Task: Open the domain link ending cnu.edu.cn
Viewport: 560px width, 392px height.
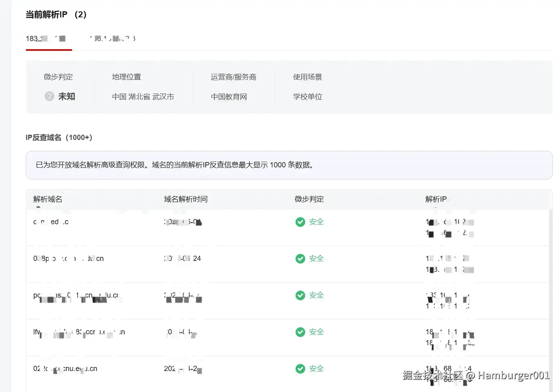Action: pos(65,369)
